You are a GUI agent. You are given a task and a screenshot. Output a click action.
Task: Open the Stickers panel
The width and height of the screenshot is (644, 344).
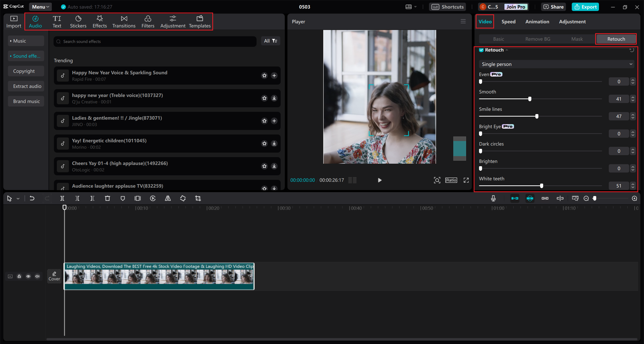pos(78,22)
